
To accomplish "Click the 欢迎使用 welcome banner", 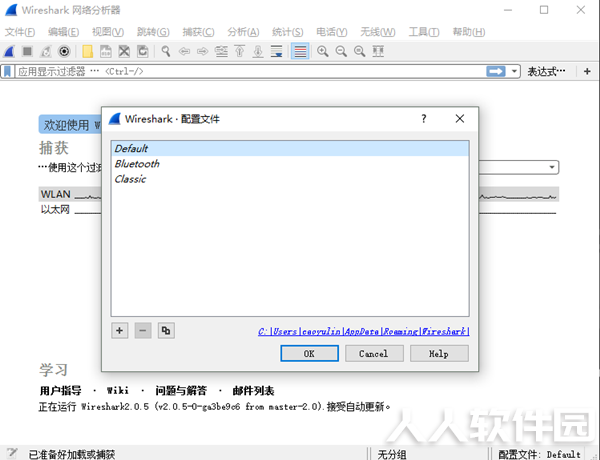I will (x=70, y=124).
